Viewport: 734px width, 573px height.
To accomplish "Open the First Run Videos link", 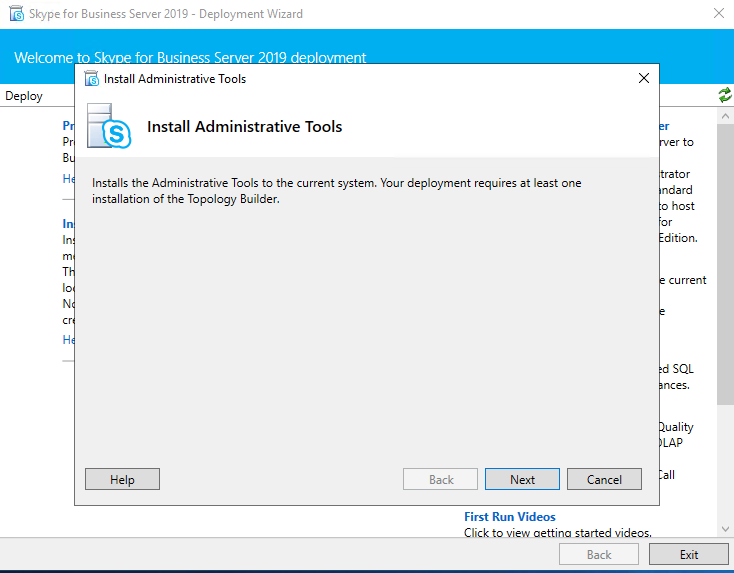I will 509,517.
